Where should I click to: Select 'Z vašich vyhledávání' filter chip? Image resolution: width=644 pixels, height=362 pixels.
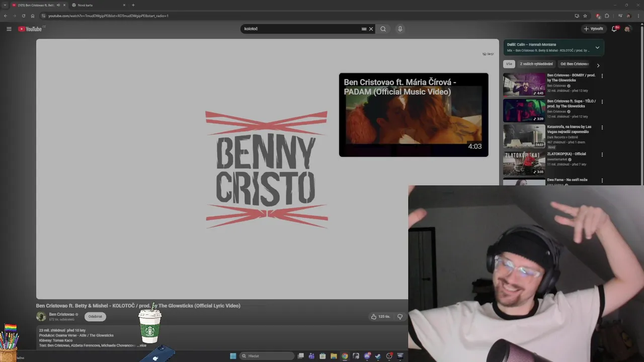coord(536,64)
